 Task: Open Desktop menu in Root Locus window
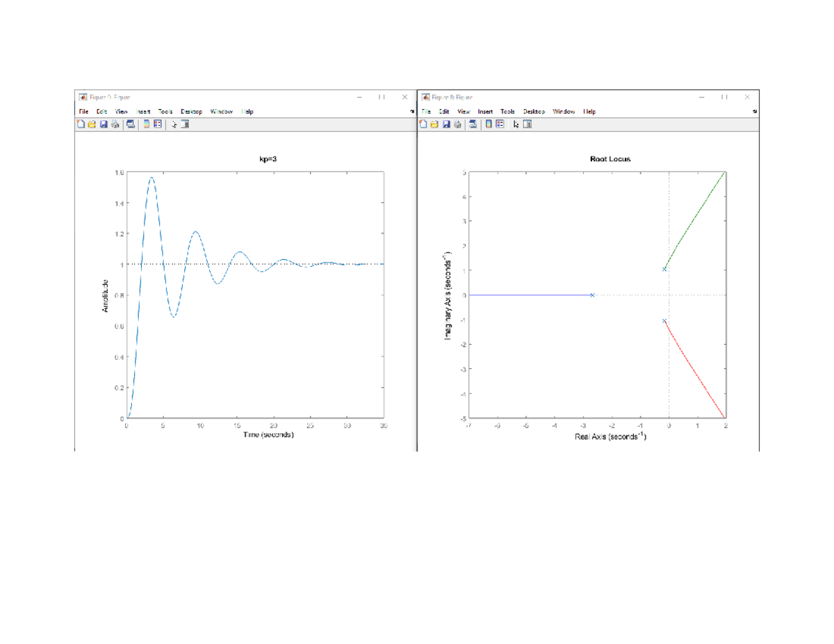(x=534, y=111)
